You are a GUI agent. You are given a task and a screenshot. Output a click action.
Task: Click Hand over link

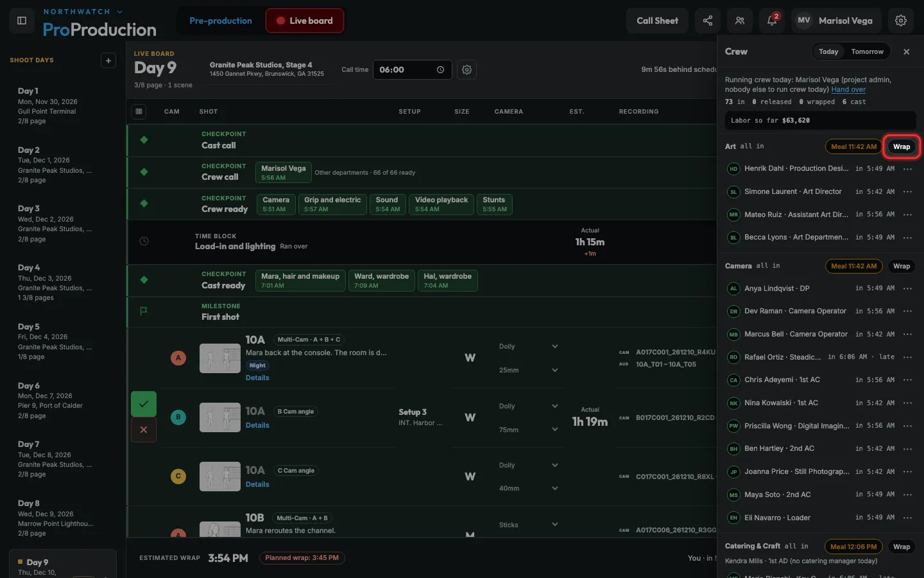point(848,90)
